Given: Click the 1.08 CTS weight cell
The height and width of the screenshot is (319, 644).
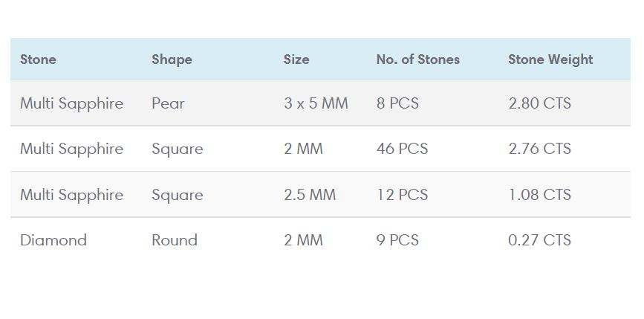Looking at the screenshot, I should tap(539, 195).
